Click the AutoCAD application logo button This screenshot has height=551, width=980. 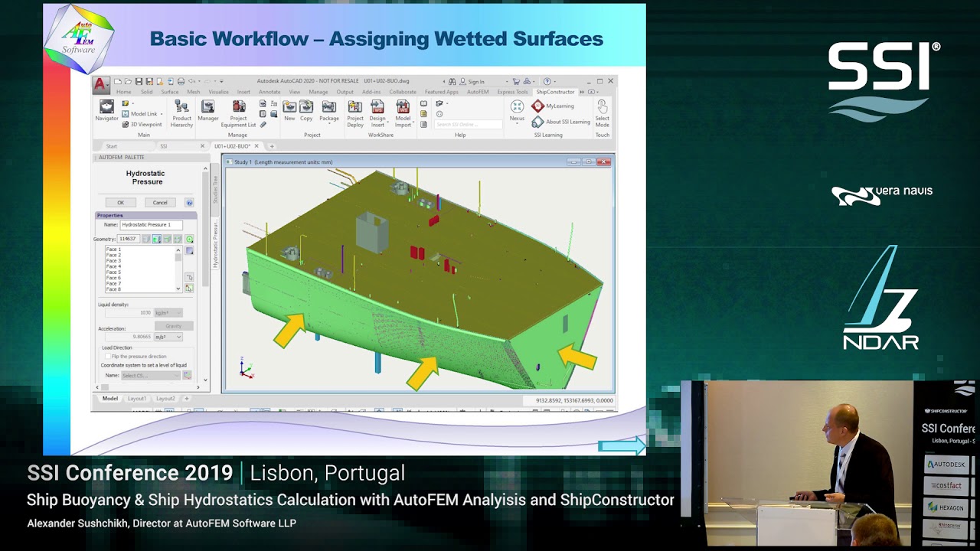101,86
